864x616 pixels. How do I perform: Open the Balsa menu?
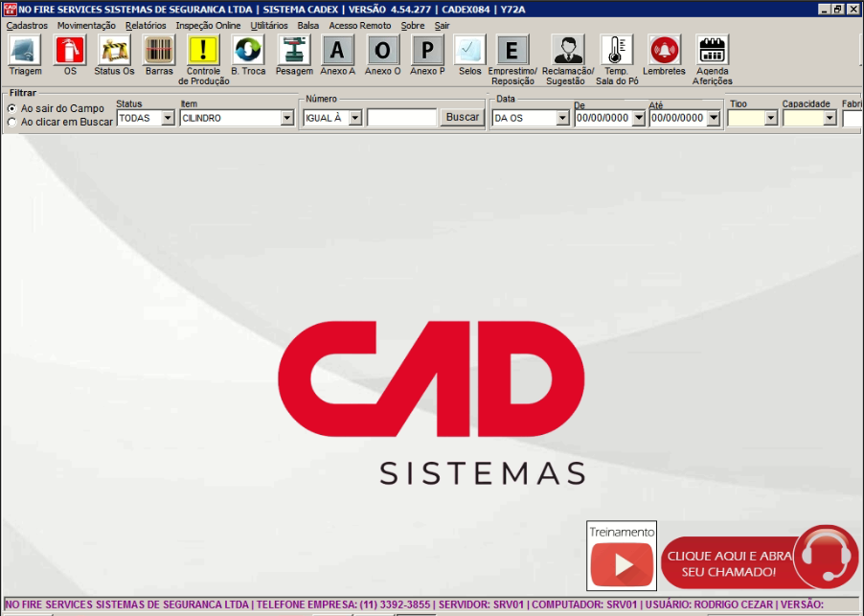click(308, 25)
